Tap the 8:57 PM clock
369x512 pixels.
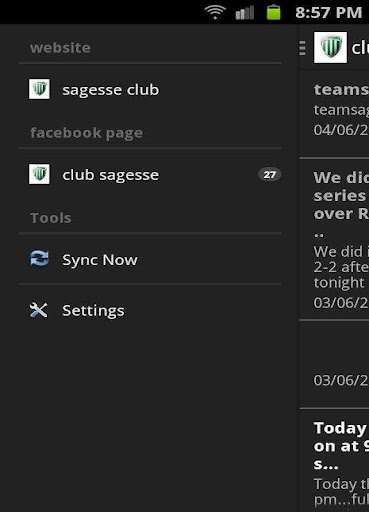pyautogui.click(x=328, y=13)
